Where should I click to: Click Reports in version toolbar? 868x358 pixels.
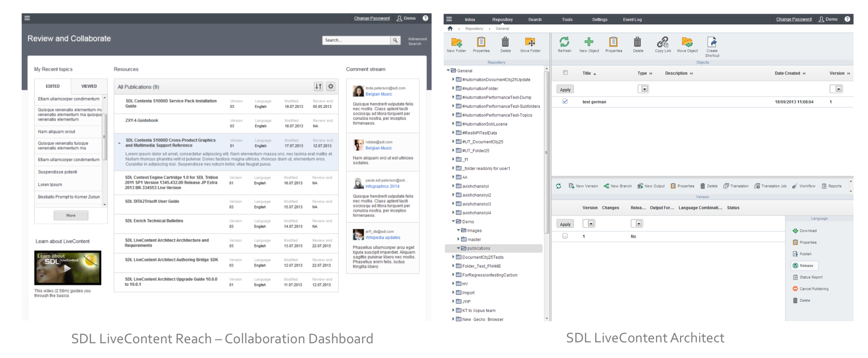coord(831,186)
